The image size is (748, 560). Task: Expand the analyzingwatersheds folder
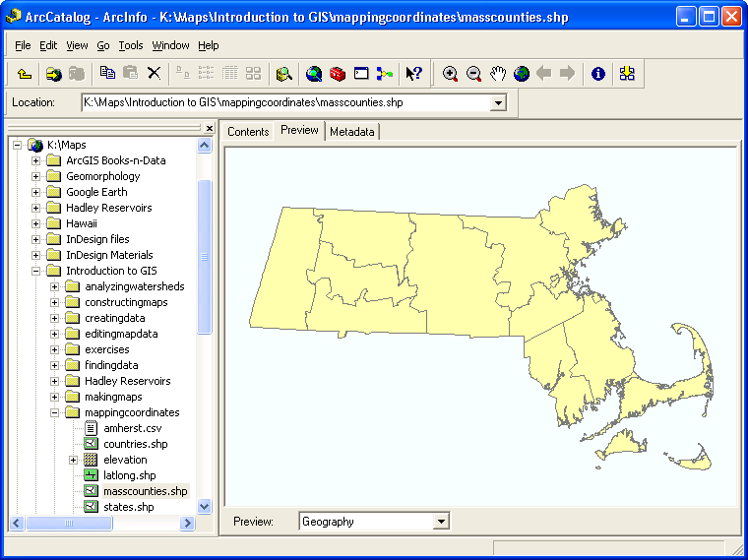[54, 286]
